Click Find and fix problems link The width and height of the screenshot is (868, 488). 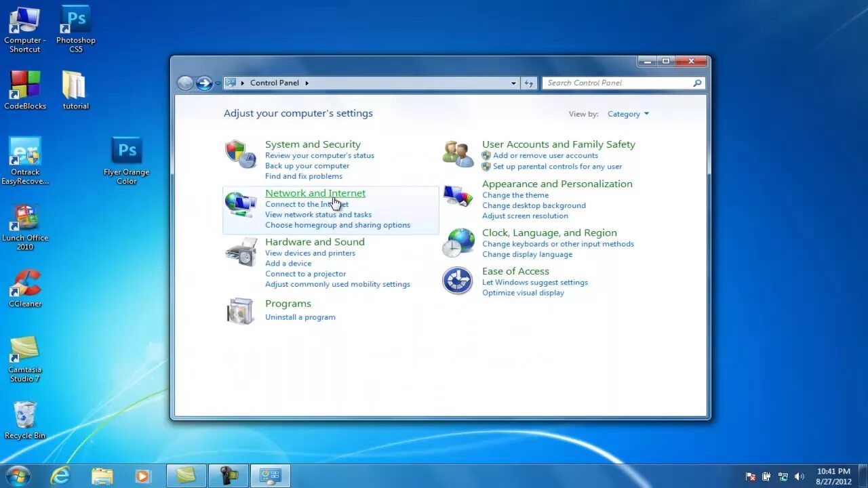click(x=304, y=176)
